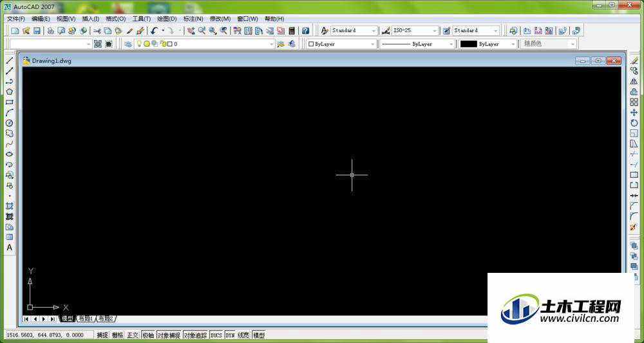Click the Move modify tool
Image resolution: width=644 pixels, height=343 pixels.
tap(634, 113)
